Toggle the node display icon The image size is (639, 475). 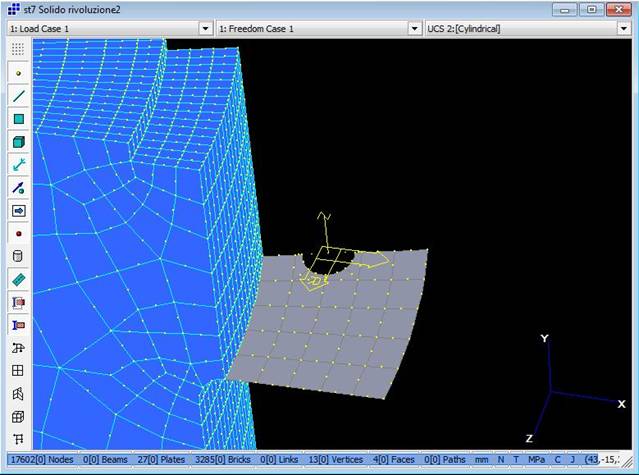click(x=18, y=73)
